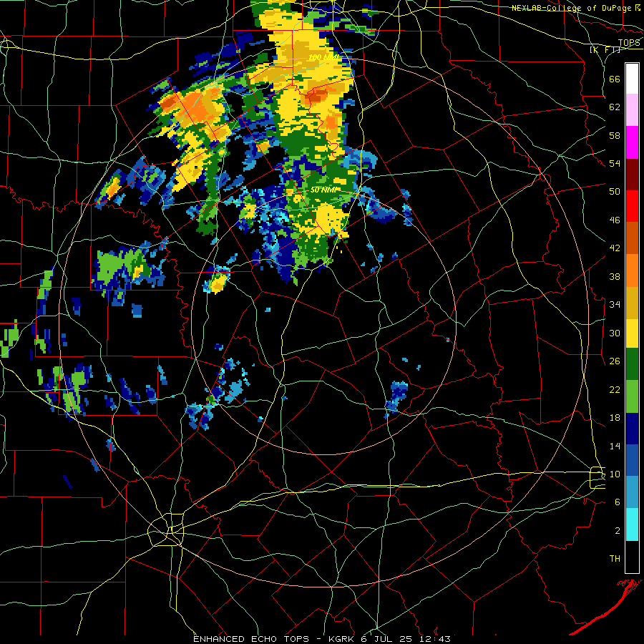The width and height of the screenshot is (644, 644).
Task: Click the K FT units label
Action: [605, 49]
